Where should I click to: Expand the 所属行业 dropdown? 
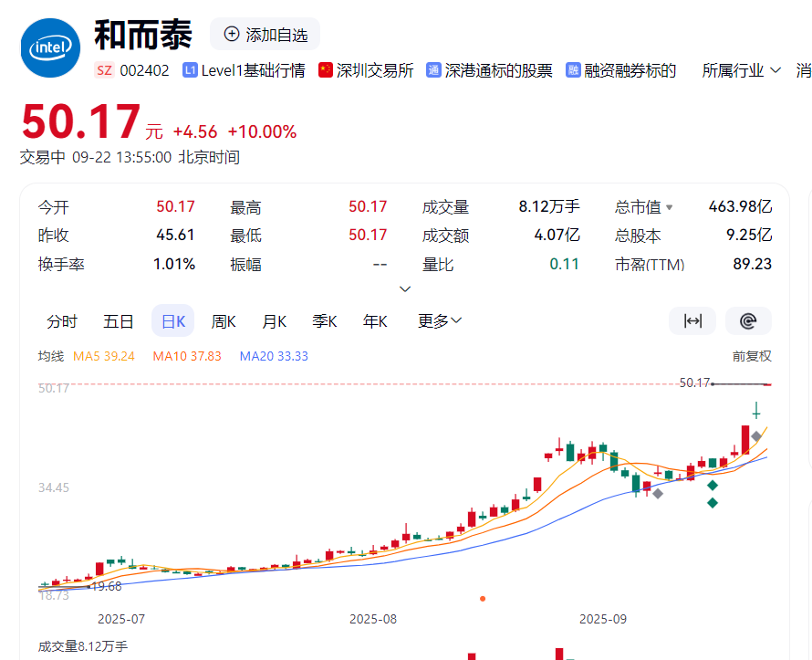coord(741,70)
